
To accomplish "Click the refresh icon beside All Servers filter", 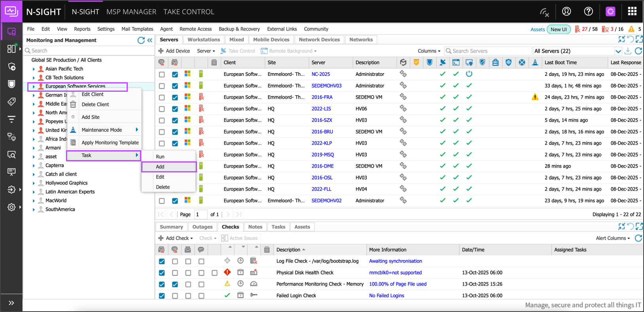I will tap(638, 51).
